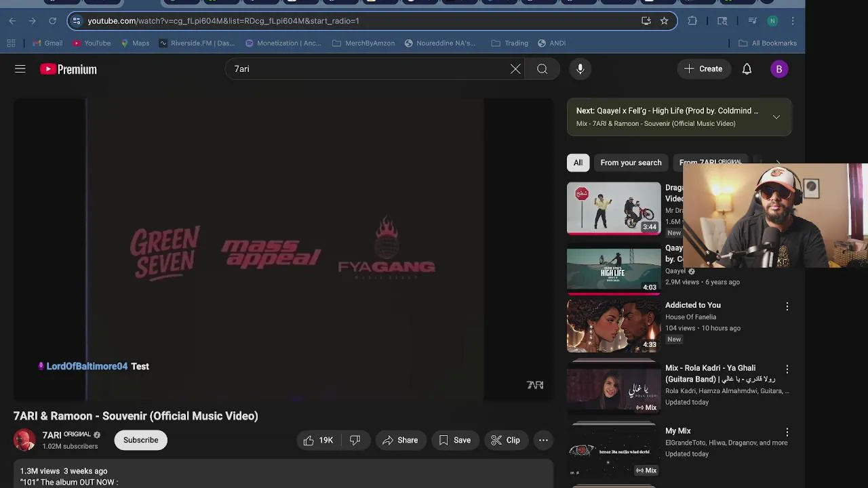Viewport: 868px width, 488px height.
Task: Open the My Mix thumbnail
Action: pyautogui.click(x=614, y=451)
